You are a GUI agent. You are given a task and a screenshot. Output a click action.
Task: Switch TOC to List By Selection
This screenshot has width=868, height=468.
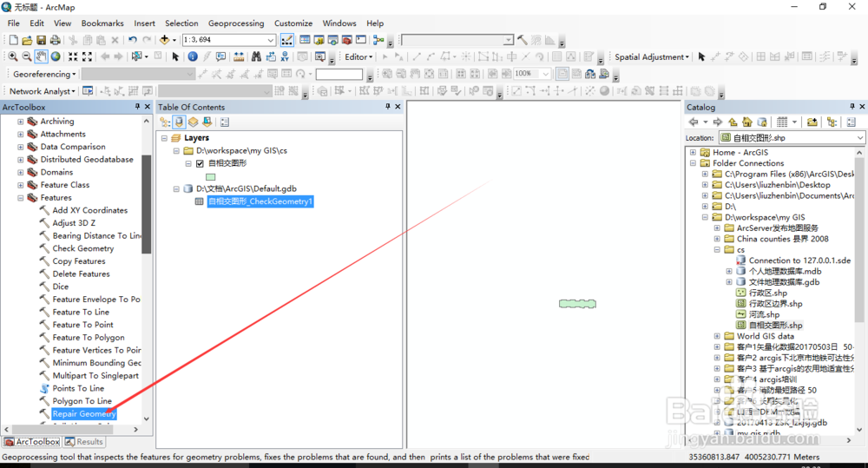coord(207,122)
